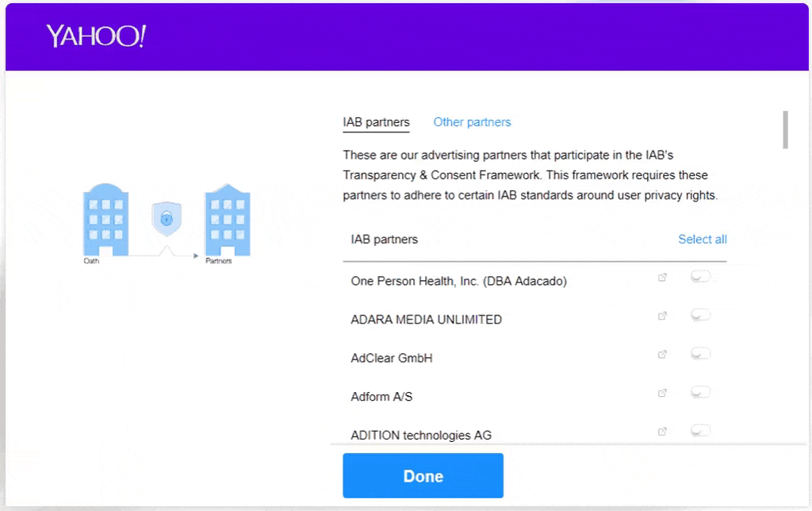Click the Adform A/S partner name
Screen dimensions: 812x511
pyautogui.click(x=381, y=397)
